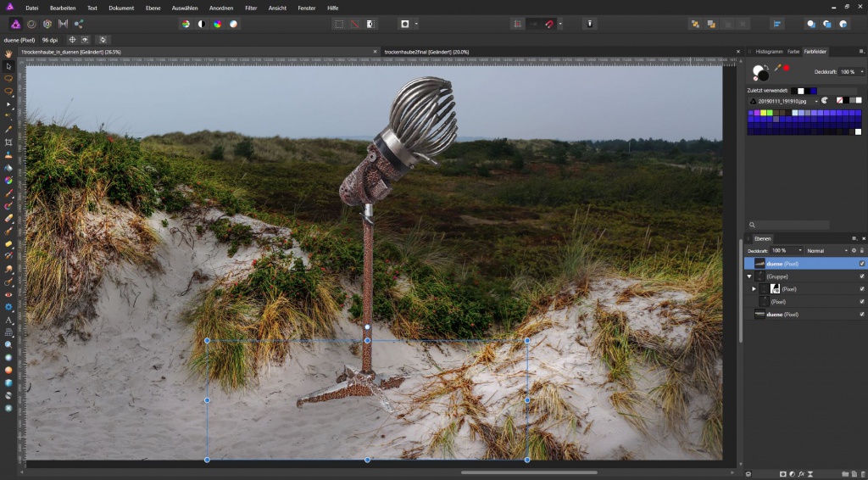Open the Auswählen menu
The height and width of the screenshot is (480, 868).
point(185,8)
